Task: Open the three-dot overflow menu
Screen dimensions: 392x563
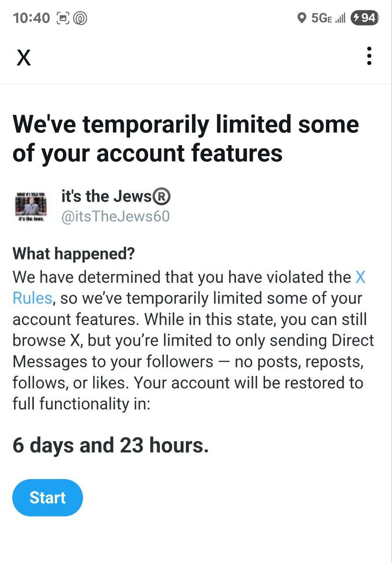Action: point(369,56)
